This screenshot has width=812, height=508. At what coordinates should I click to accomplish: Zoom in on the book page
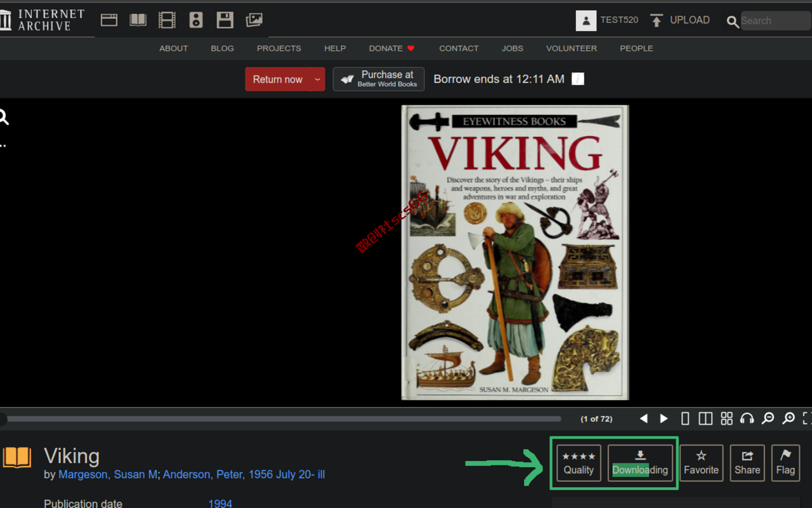tap(789, 418)
